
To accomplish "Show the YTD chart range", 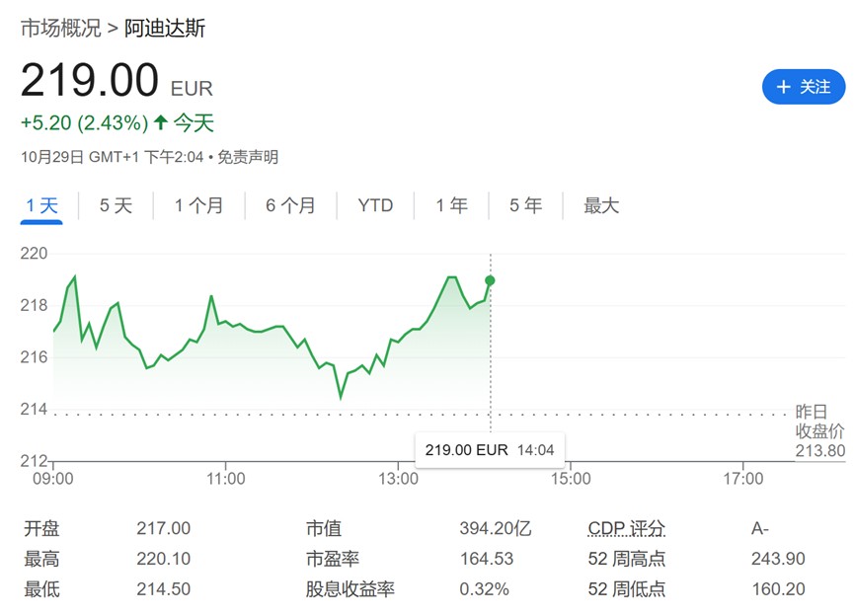I will point(375,205).
